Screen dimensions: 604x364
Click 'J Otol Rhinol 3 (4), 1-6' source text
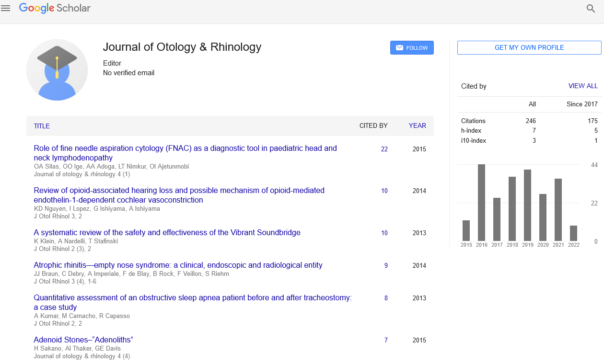66,282
